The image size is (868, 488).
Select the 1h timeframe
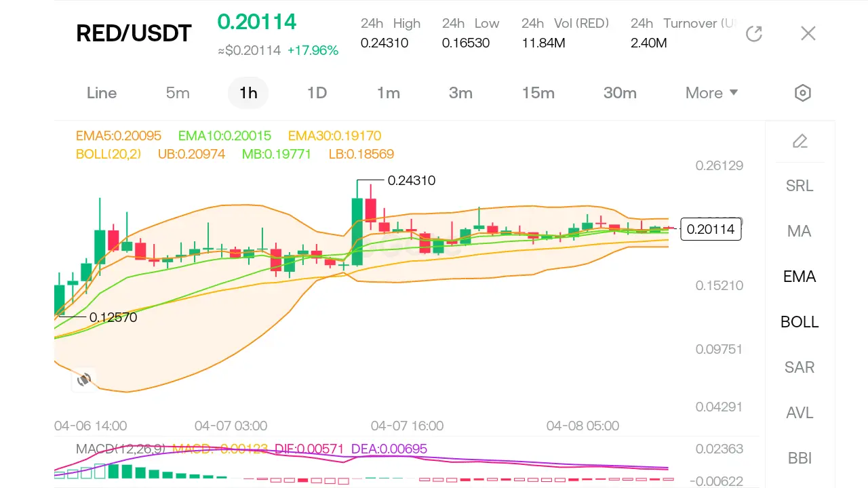point(249,93)
